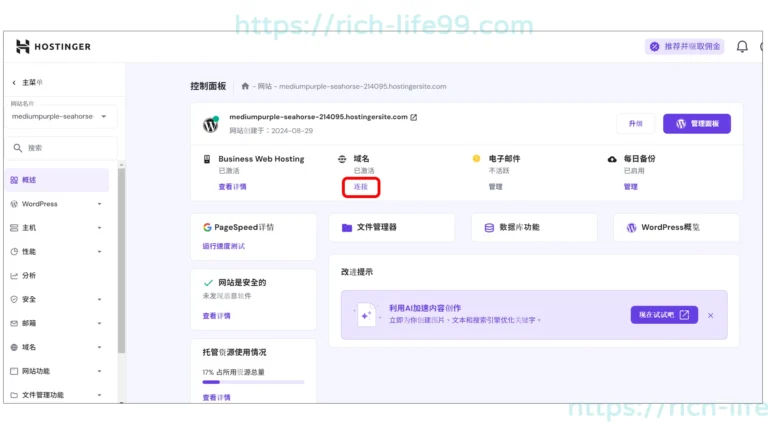Go back with 主菜单 arrow
The width and height of the screenshot is (768, 432).
coord(14,83)
